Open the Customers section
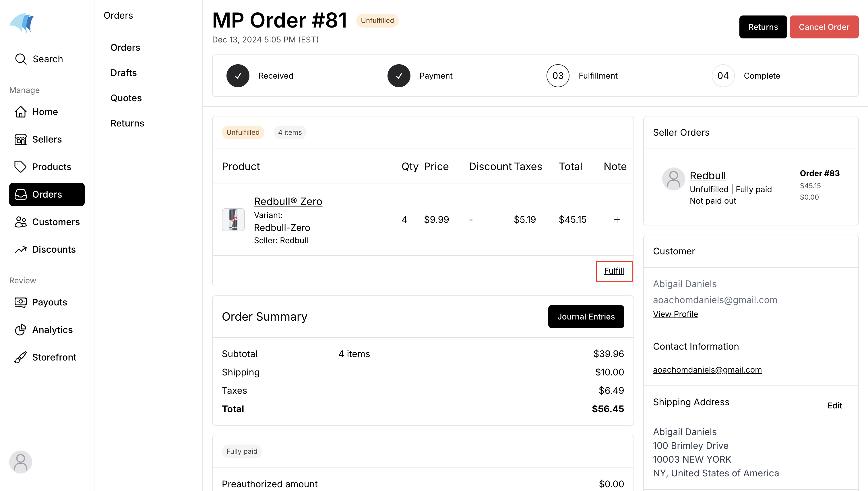The image size is (868, 491). [x=55, y=222]
